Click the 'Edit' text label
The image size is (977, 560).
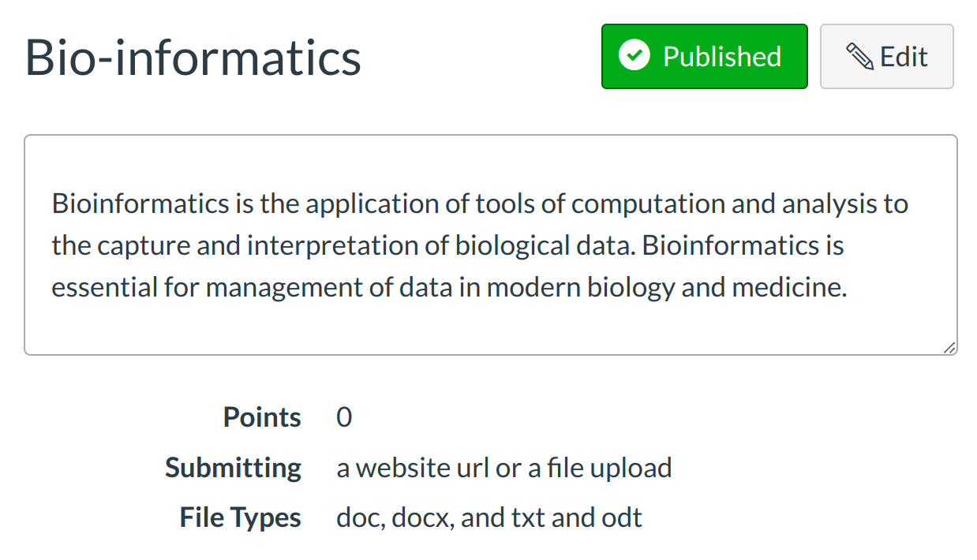click(x=904, y=57)
